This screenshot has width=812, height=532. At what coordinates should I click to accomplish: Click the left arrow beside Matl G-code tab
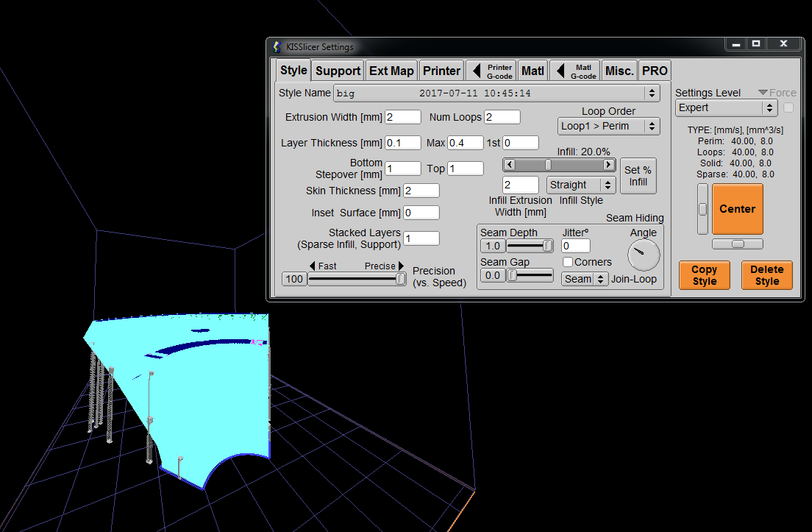tap(560, 71)
